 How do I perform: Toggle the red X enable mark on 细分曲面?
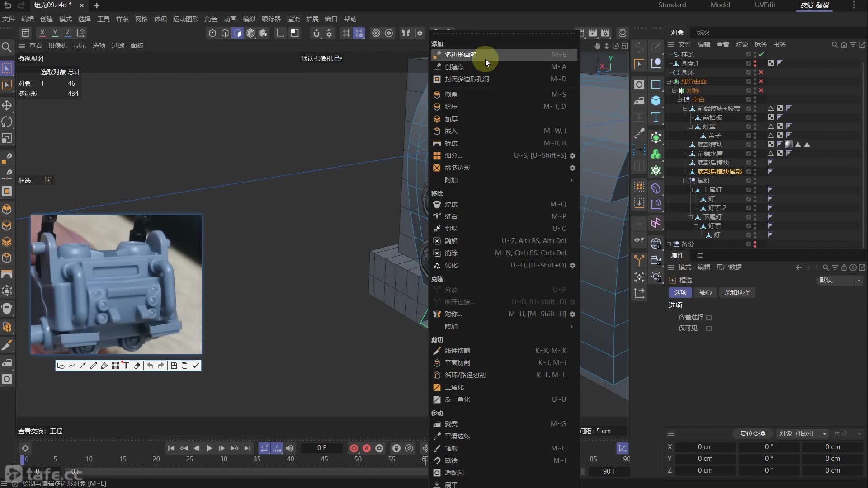point(761,81)
